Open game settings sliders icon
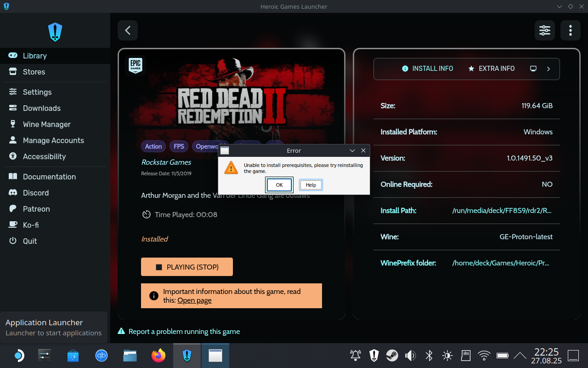This screenshot has width=588, height=368. (x=545, y=30)
